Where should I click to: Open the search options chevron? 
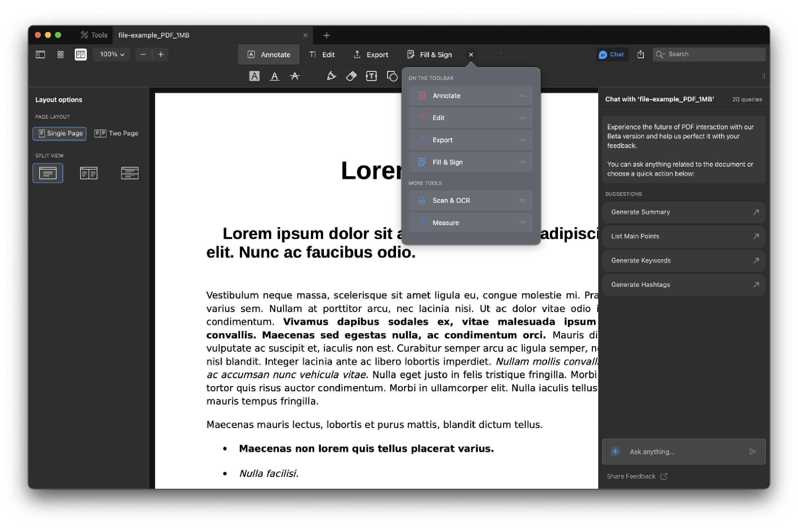coord(664,54)
